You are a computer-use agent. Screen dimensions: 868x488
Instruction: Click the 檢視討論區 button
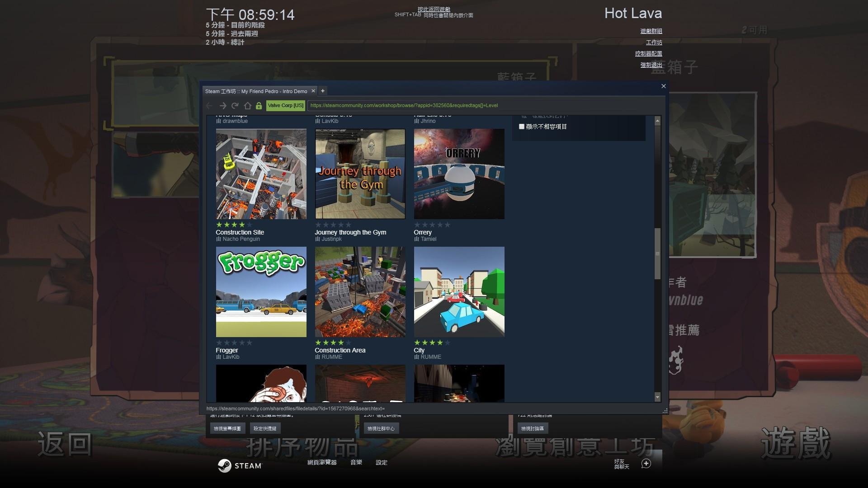(533, 428)
